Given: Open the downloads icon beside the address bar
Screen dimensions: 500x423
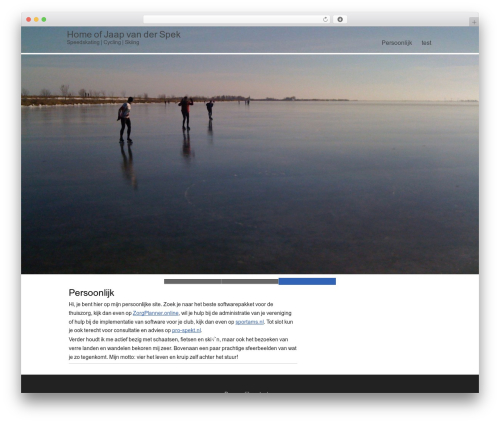Looking at the screenshot, I should [x=340, y=19].
